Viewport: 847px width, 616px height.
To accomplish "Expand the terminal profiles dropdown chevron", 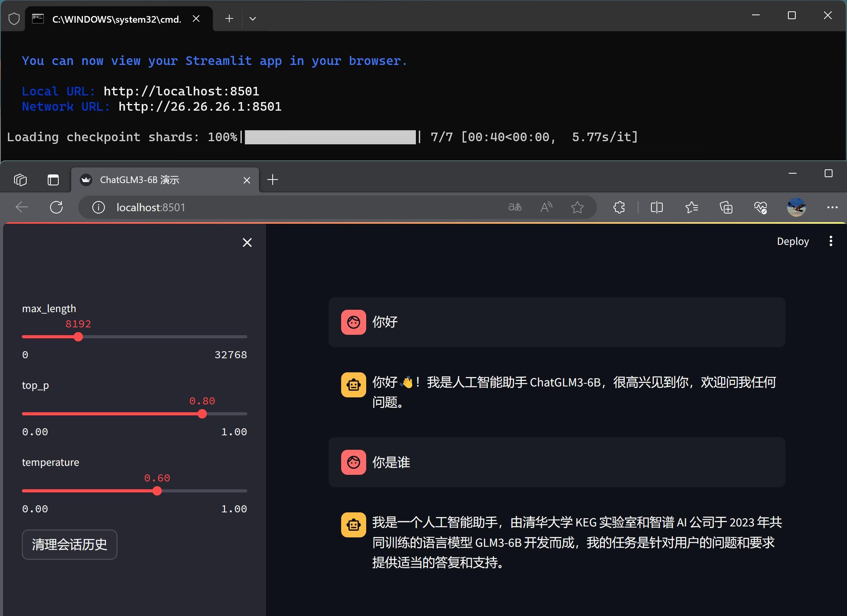I will 253,18.
